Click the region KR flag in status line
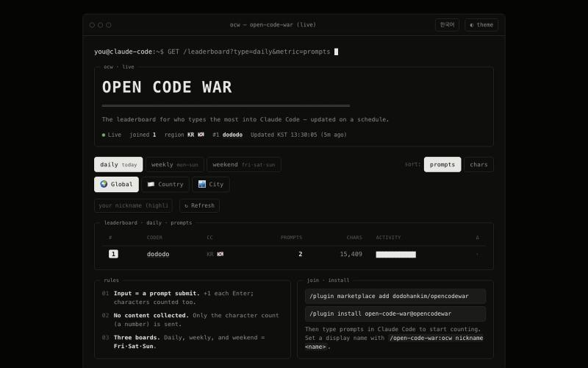 click(x=201, y=135)
